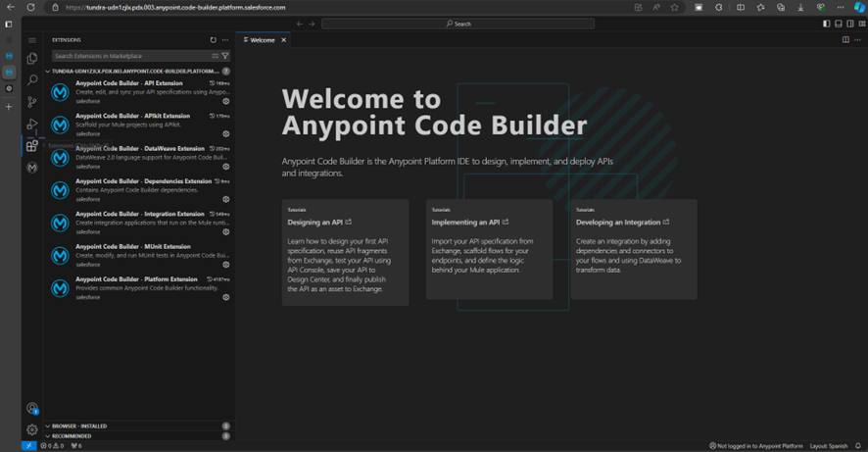The image size is (868, 452).
Task: Open the Search view in activity bar
Action: point(32,79)
